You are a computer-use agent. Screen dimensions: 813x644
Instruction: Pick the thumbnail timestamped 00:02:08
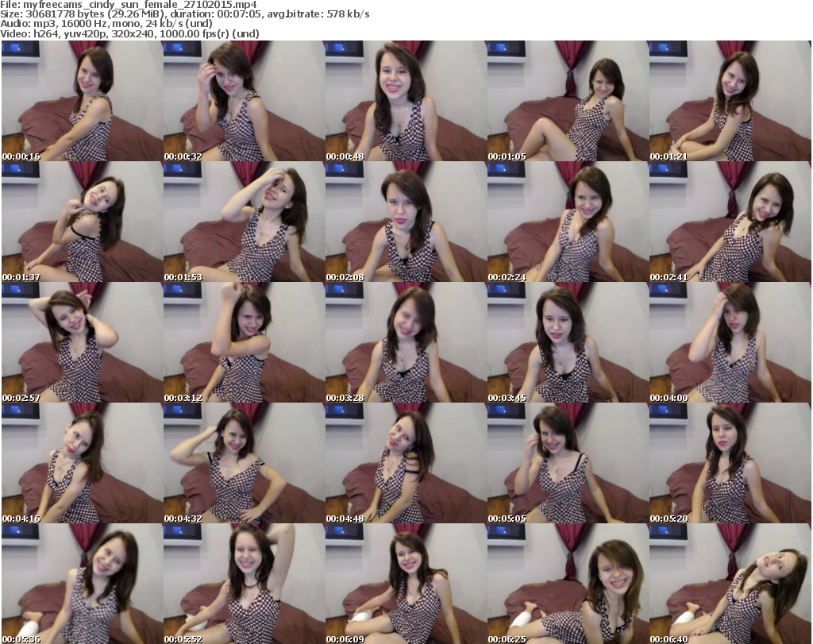[x=406, y=222]
